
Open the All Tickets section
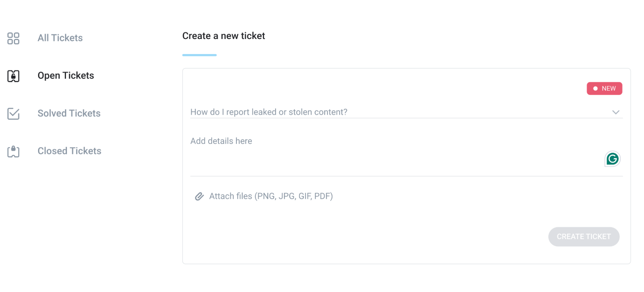(x=60, y=38)
